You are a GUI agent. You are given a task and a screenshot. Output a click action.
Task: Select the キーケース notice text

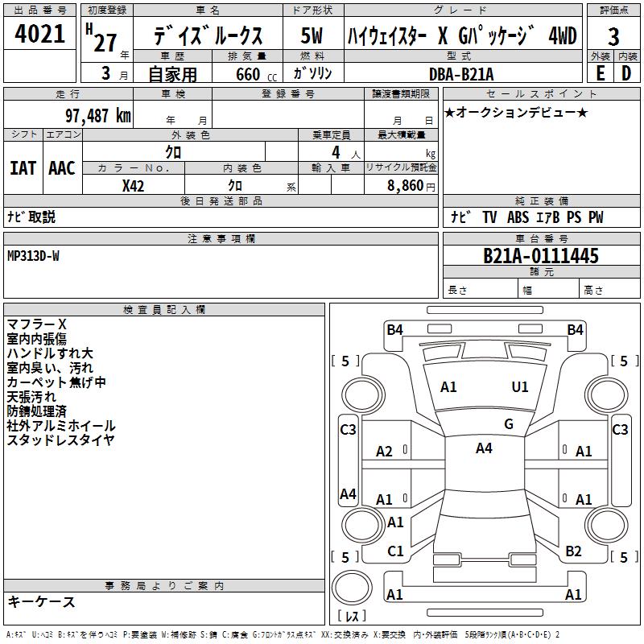point(41,602)
